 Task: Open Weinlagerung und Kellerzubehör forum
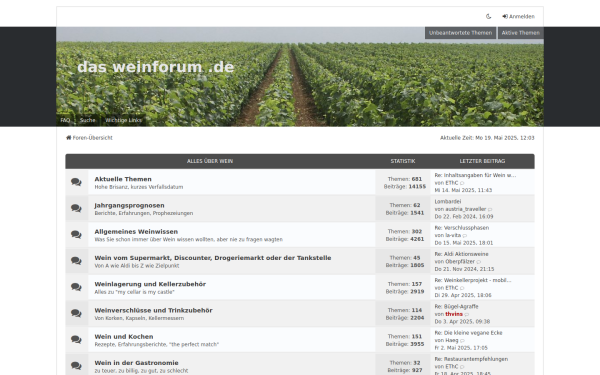[150, 284]
